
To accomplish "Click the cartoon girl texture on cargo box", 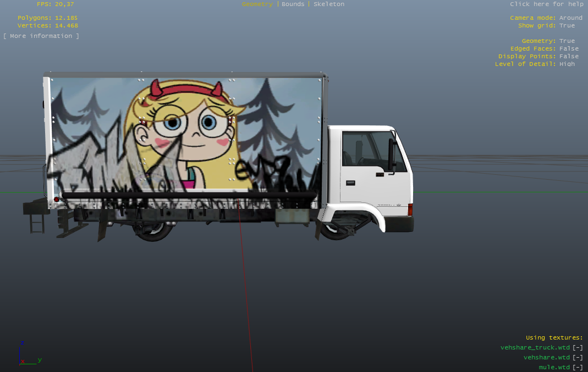I will coord(188,135).
